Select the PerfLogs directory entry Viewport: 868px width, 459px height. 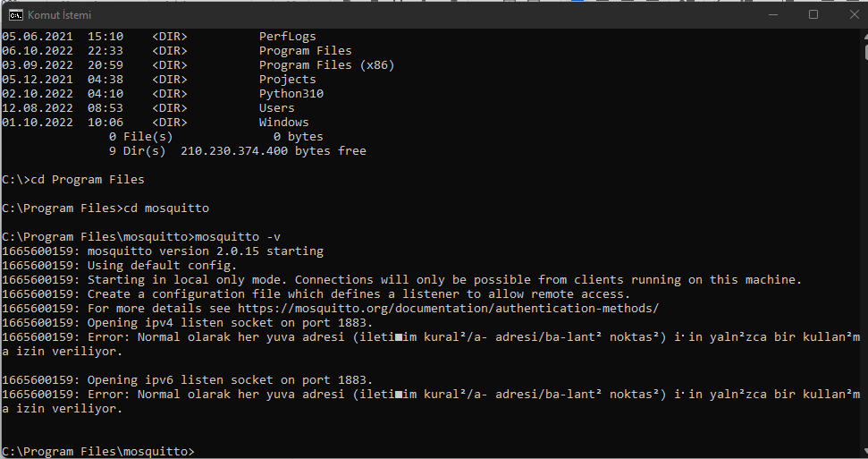pos(287,37)
